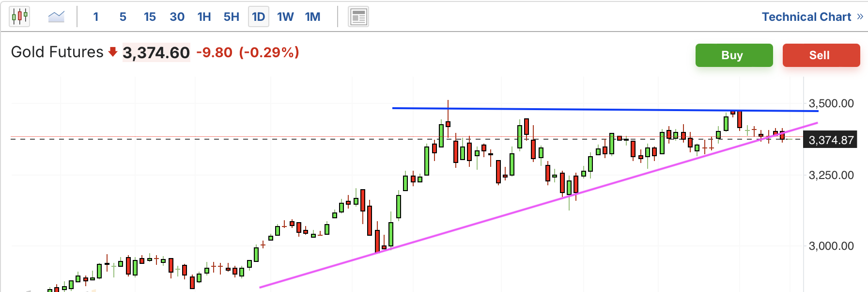868x292 pixels.
Task: Click the -9.80 price change value
Action: tap(214, 52)
